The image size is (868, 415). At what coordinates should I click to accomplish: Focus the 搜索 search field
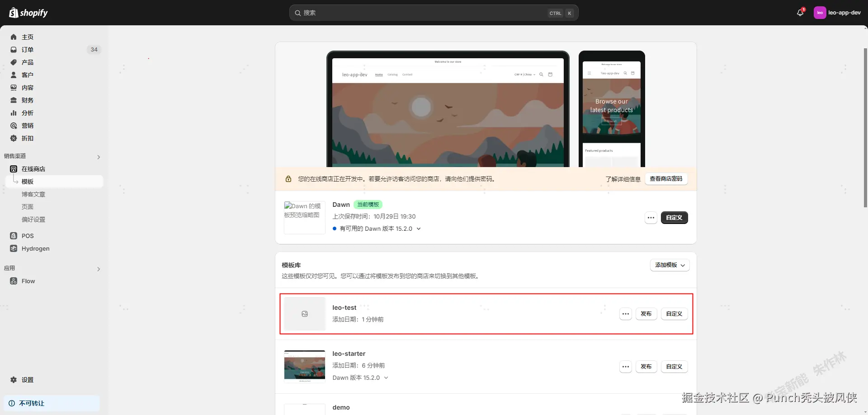coord(434,13)
